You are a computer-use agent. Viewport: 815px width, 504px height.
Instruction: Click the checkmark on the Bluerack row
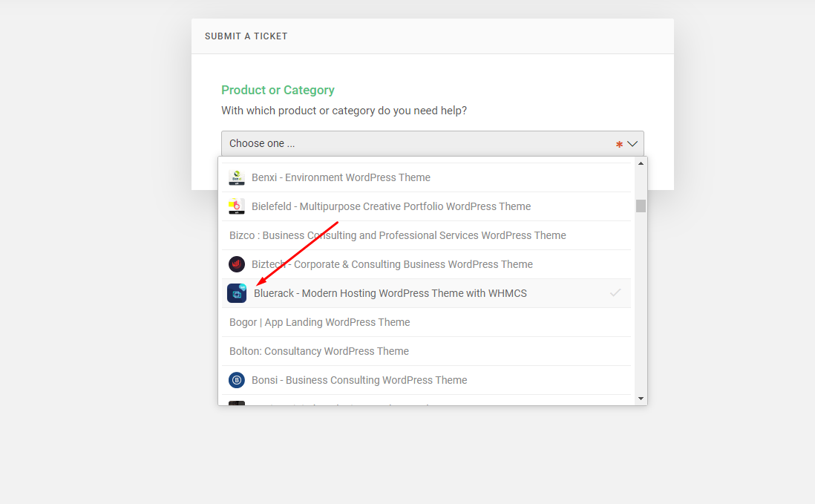[615, 293]
